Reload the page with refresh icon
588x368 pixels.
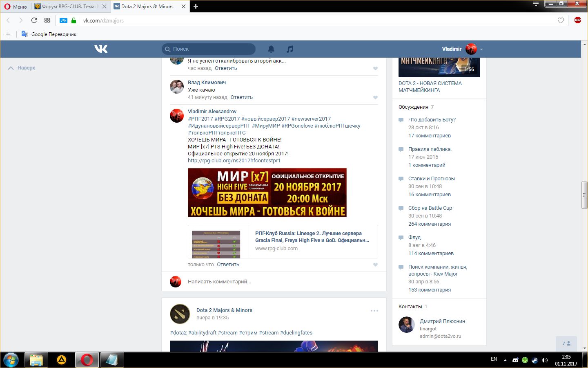coord(34,20)
